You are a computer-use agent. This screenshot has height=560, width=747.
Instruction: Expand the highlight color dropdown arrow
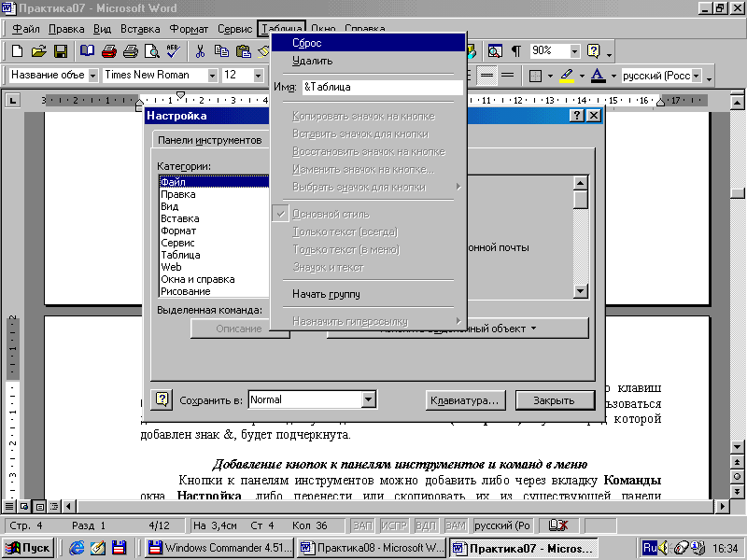tap(582, 76)
